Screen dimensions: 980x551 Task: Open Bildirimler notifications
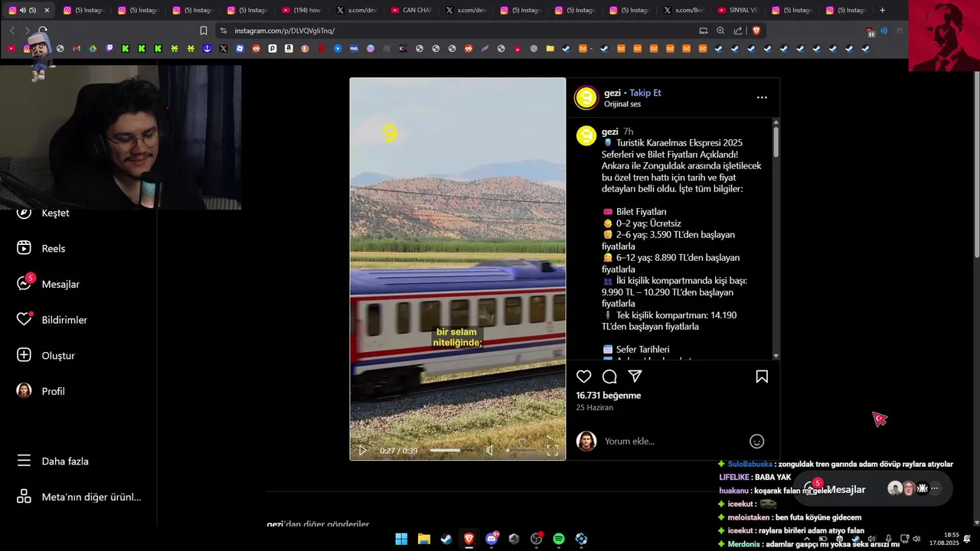pyautogui.click(x=52, y=320)
